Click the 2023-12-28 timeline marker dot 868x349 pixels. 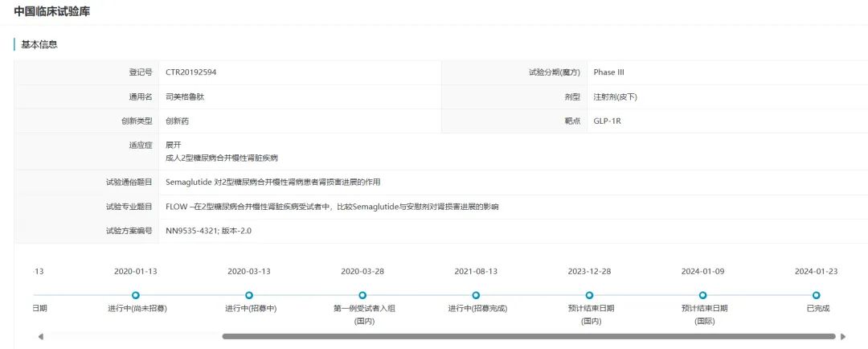[x=590, y=295]
